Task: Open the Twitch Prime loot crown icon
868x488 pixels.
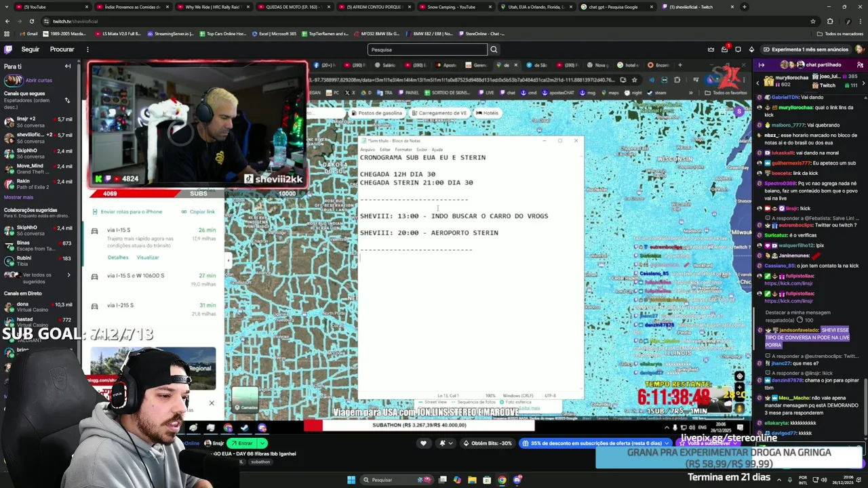Action: tap(711, 49)
